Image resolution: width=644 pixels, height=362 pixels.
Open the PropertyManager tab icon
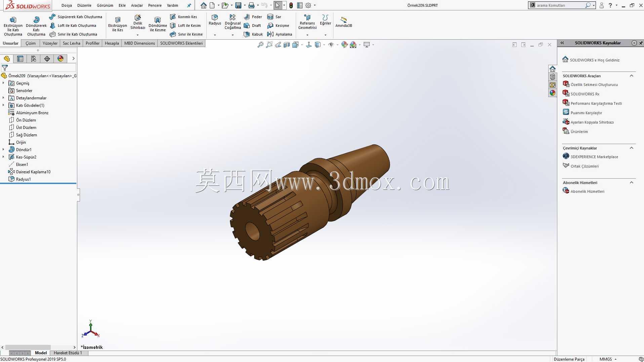[20, 59]
